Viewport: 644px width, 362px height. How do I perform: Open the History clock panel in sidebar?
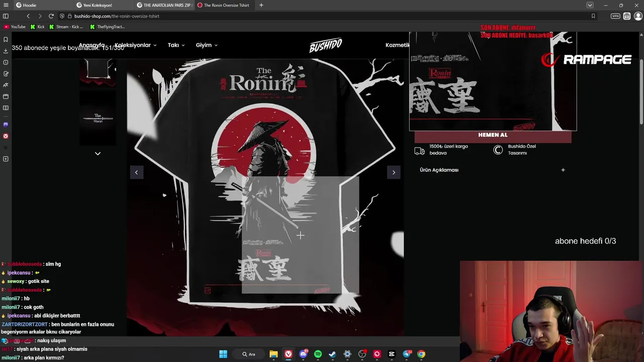[6, 62]
